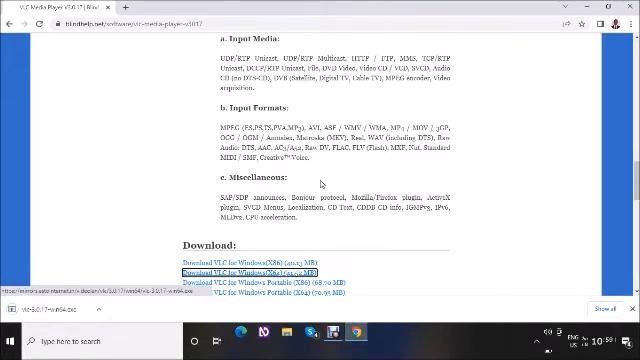Open Task View on taskbar
This screenshot has height=360, width=640.
(x=217, y=341)
